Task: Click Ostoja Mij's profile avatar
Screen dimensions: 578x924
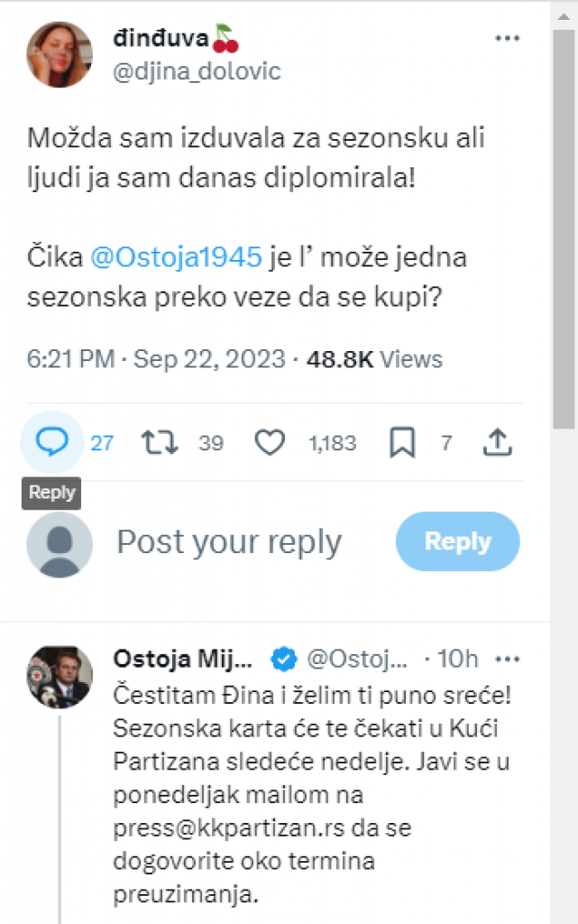Action: point(60,674)
